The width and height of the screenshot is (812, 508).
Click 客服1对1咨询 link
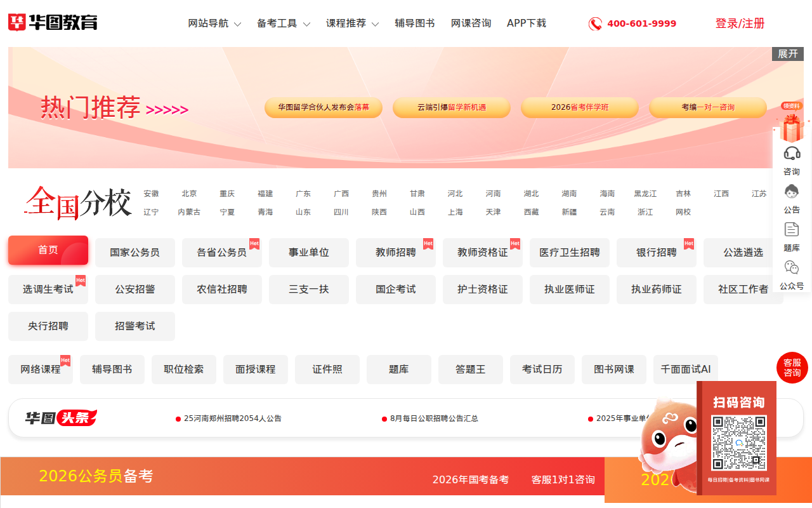[x=563, y=479]
